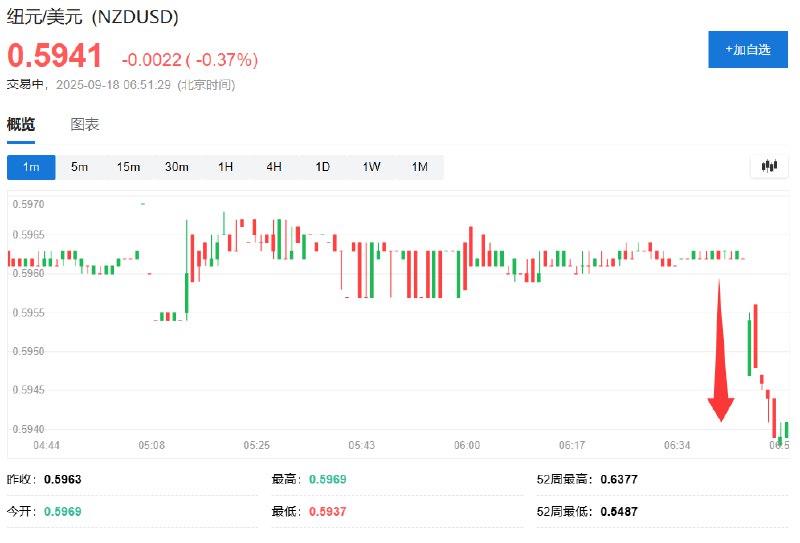This screenshot has width=800, height=543.
Task: Select the 15m timeframe
Action: click(x=128, y=167)
